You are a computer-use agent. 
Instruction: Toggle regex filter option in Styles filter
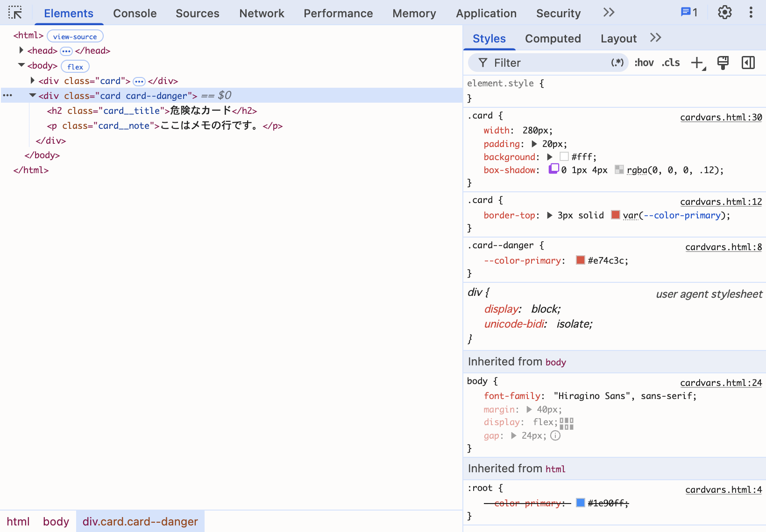(x=617, y=63)
